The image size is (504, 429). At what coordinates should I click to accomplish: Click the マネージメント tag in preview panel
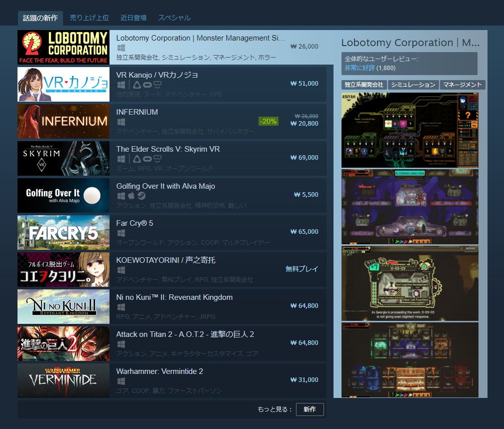coord(462,85)
